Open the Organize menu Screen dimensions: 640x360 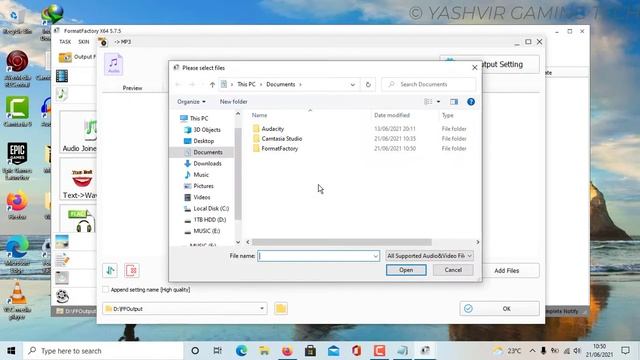point(191,102)
